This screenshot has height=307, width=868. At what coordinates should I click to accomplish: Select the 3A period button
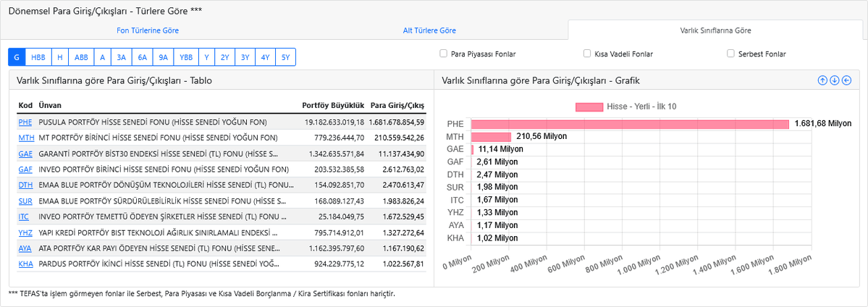[x=121, y=57]
